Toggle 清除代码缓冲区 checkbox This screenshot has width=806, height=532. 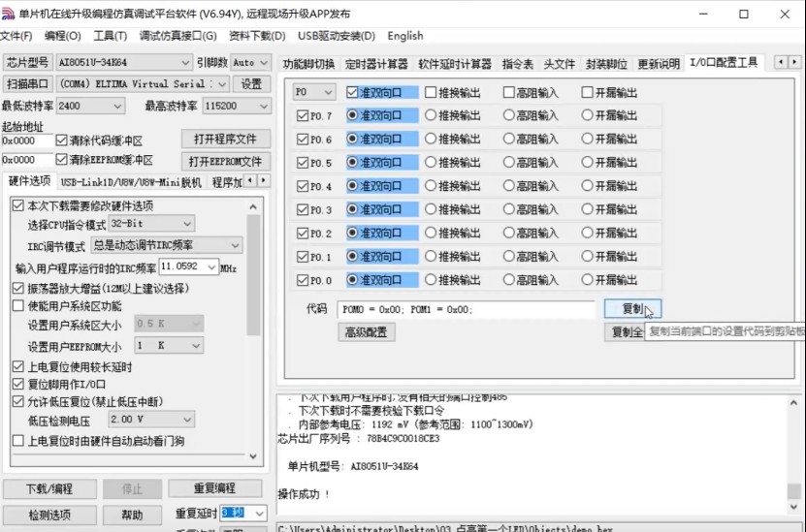62,141
